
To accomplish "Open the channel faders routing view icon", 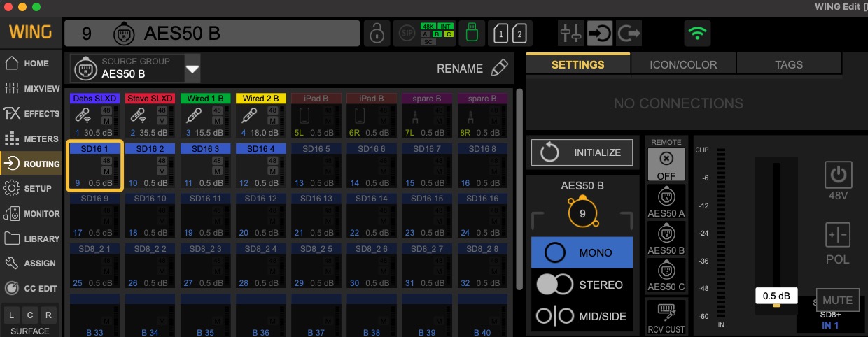I will tap(570, 33).
